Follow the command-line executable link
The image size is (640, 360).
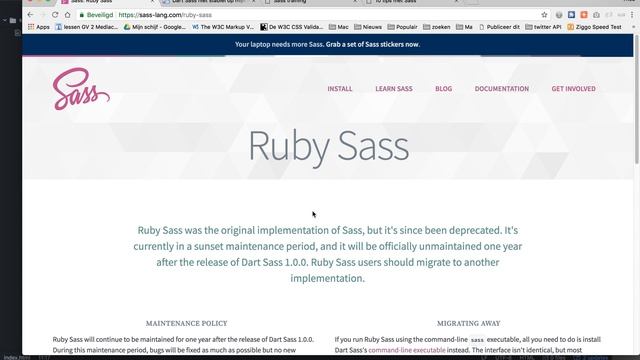407,350
